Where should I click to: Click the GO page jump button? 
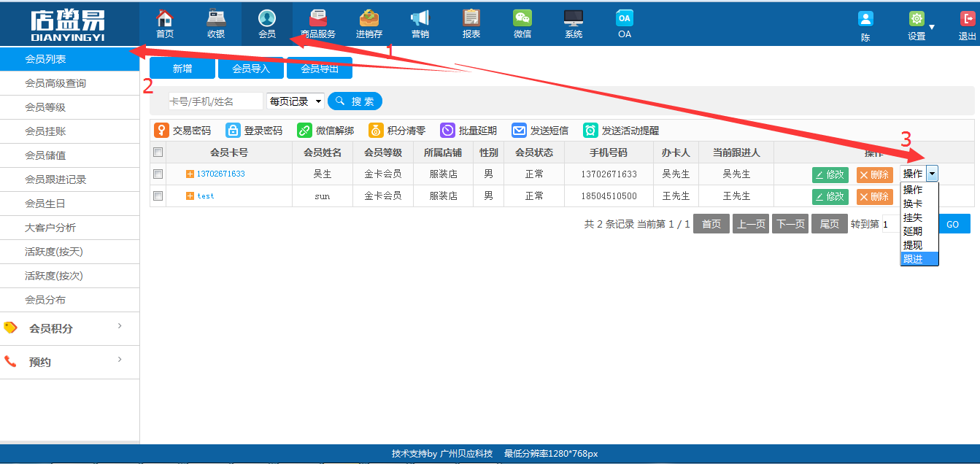coord(952,224)
